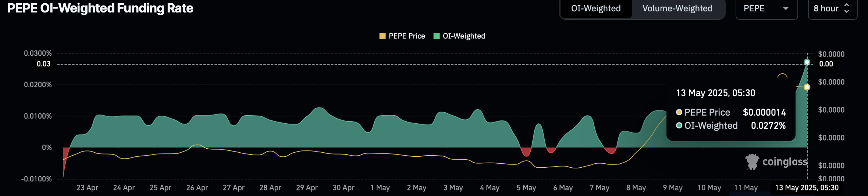Image resolution: width=868 pixels, height=196 pixels.
Task: Click the 0.03 y-axis crosshair label
Action: click(44, 64)
